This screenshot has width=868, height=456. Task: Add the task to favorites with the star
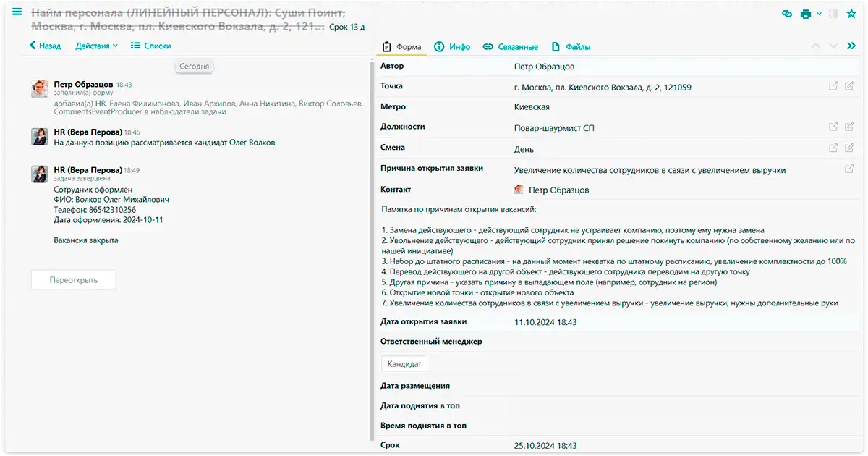[851, 14]
